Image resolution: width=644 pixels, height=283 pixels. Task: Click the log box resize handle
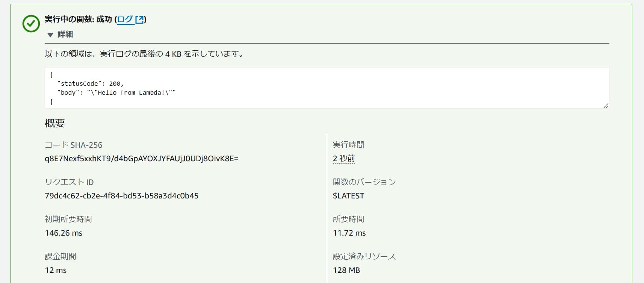[x=606, y=105]
